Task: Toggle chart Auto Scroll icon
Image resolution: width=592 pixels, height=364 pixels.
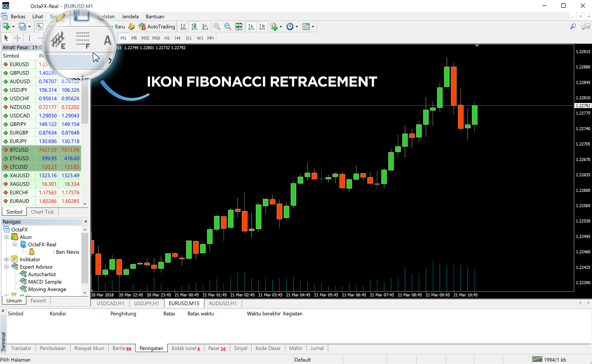Action: pyautogui.click(x=251, y=26)
